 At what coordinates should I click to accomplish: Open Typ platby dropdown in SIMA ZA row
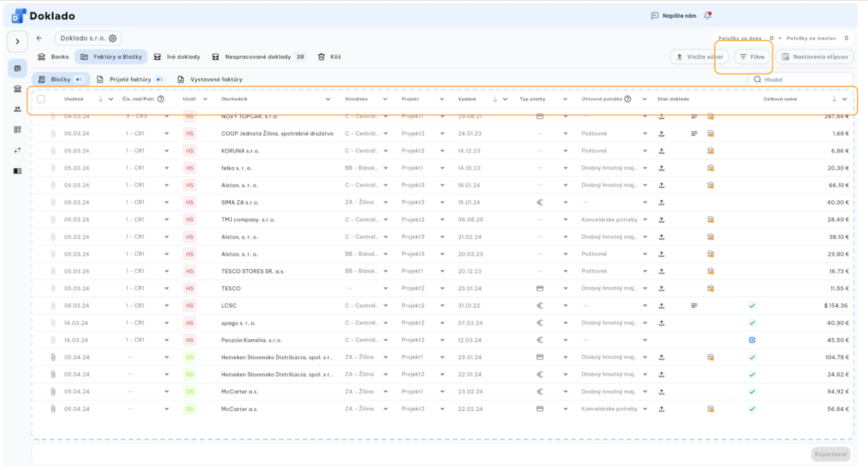(565, 202)
